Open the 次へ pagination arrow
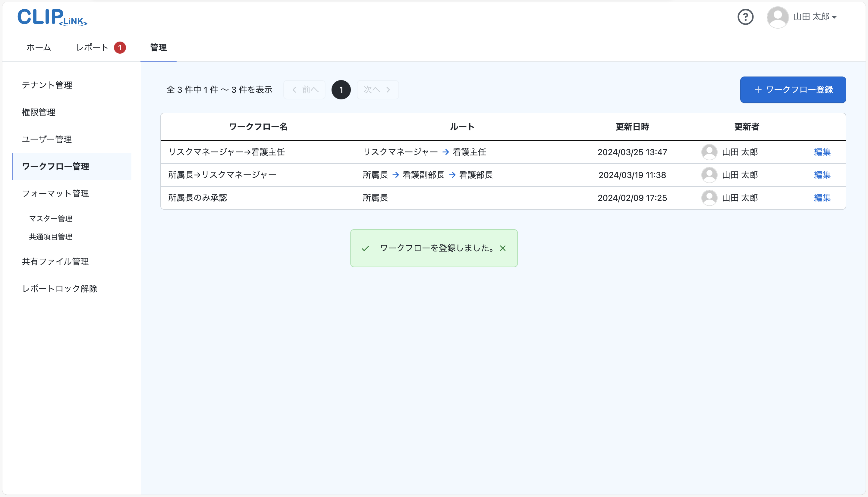868x497 pixels. [377, 89]
